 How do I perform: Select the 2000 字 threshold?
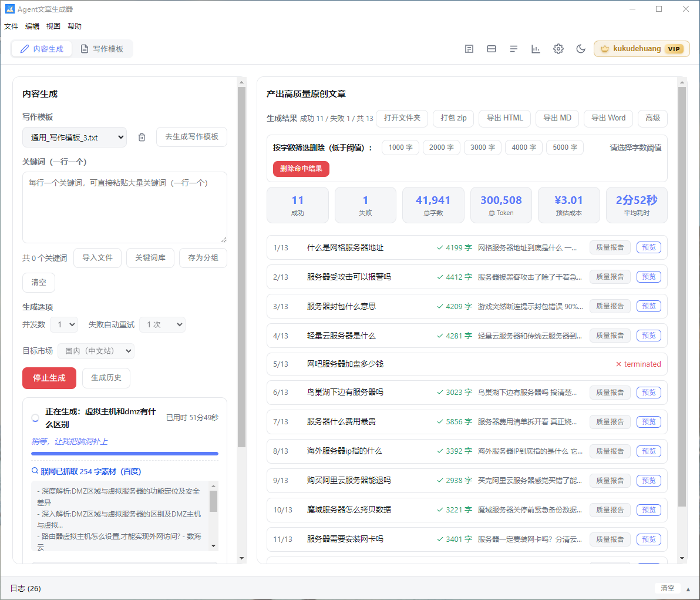tap(442, 148)
